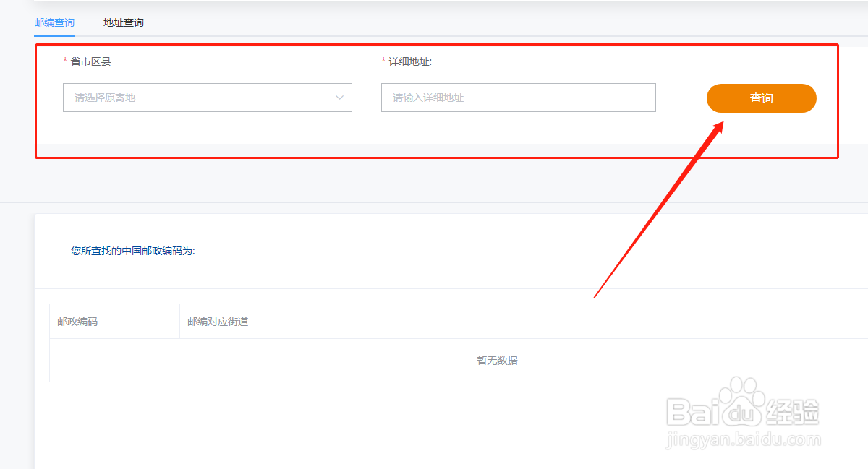This screenshot has height=469, width=868.
Task: Click the chevron arrow in 省市区县 selector
Action: [340, 98]
